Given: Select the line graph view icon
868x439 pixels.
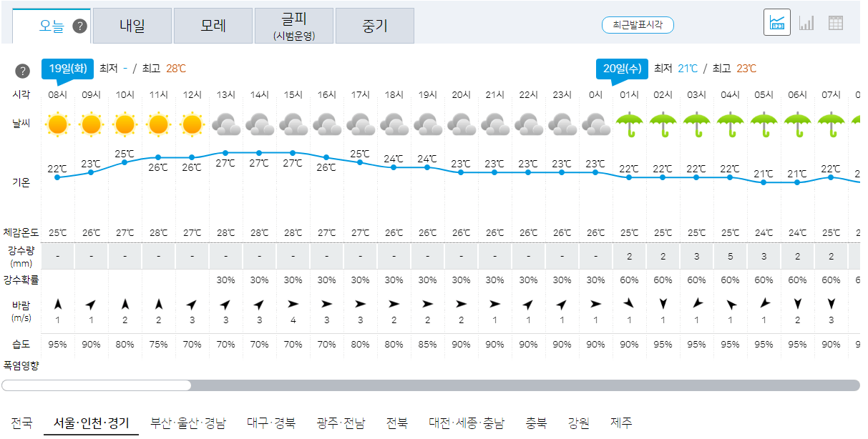Looking at the screenshot, I should pyautogui.click(x=777, y=22).
